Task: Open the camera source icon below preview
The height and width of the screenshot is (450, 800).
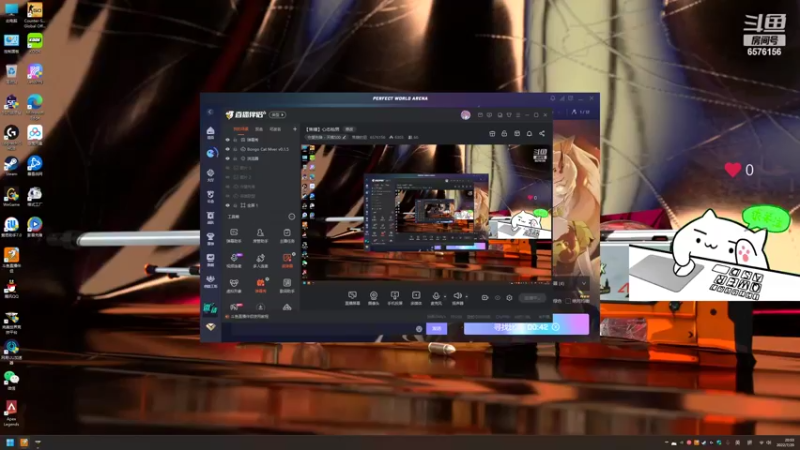Action: pyautogui.click(x=373, y=297)
